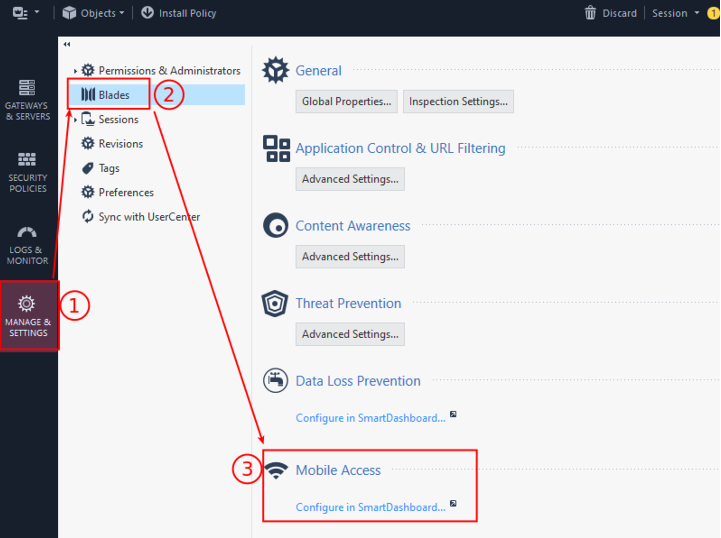The height and width of the screenshot is (538, 721).
Task: Open Revisions settings page
Action: pos(120,144)
